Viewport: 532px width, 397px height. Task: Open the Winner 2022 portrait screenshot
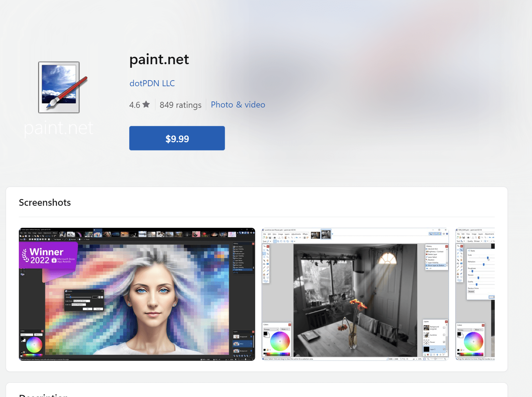pyautogui.click(x=137, y=294)
